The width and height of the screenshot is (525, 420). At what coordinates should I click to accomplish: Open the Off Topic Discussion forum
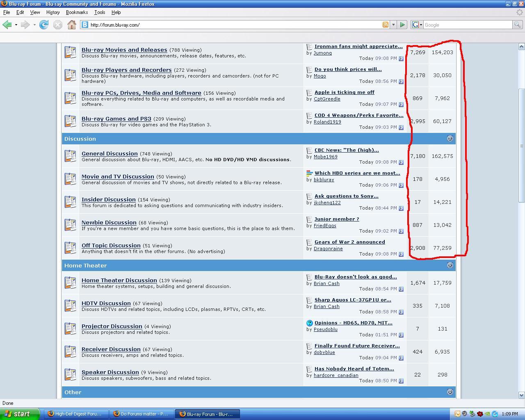click(111, 246)
